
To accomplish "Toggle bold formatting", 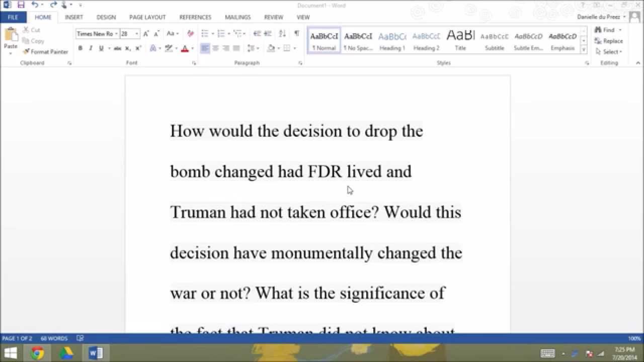I will point(80,48).
